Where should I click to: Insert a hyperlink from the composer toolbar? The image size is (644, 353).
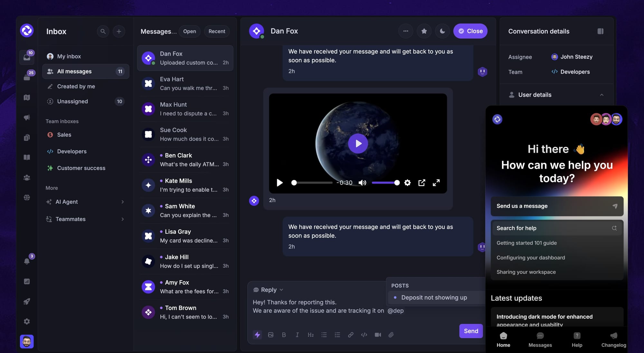click(351, 335)
